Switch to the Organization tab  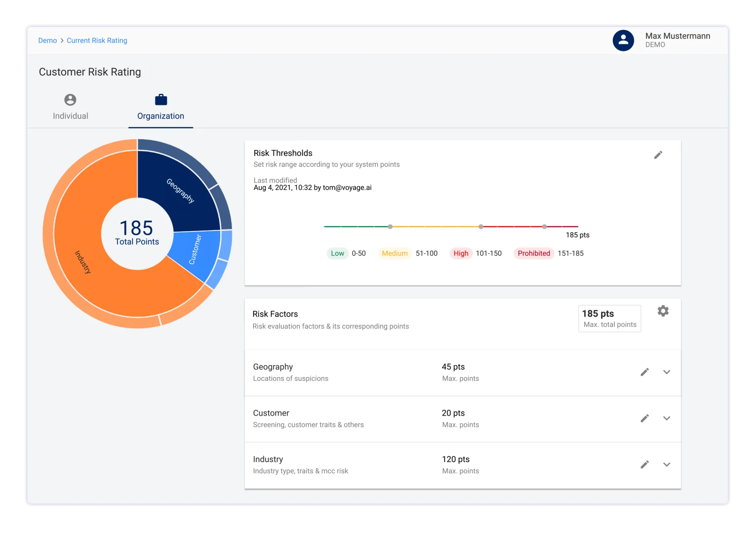[x=161, y=116]
